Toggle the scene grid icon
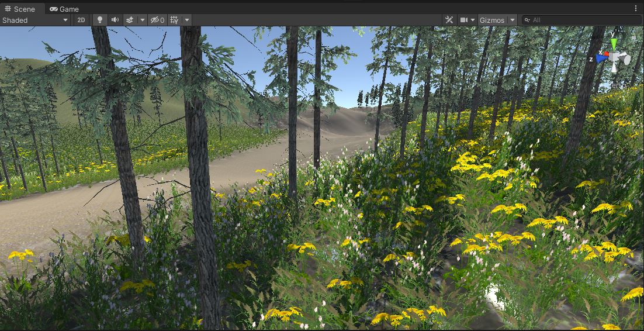 [175, 20]
